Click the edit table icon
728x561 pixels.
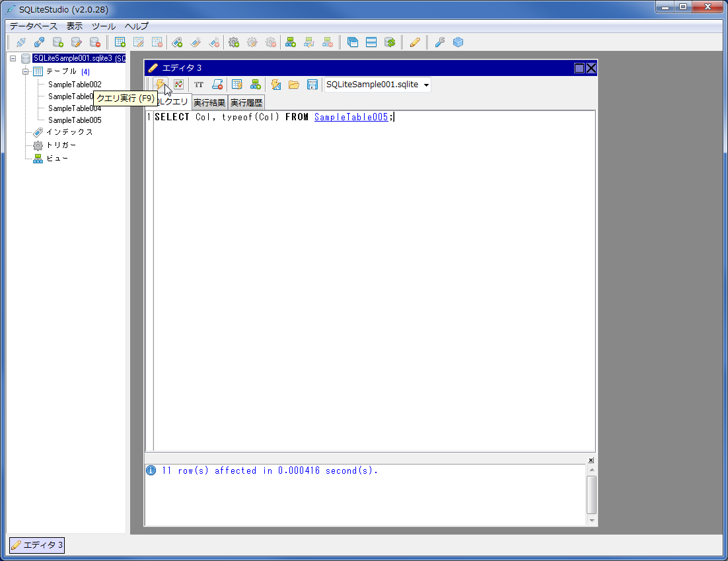pos(139,43)
